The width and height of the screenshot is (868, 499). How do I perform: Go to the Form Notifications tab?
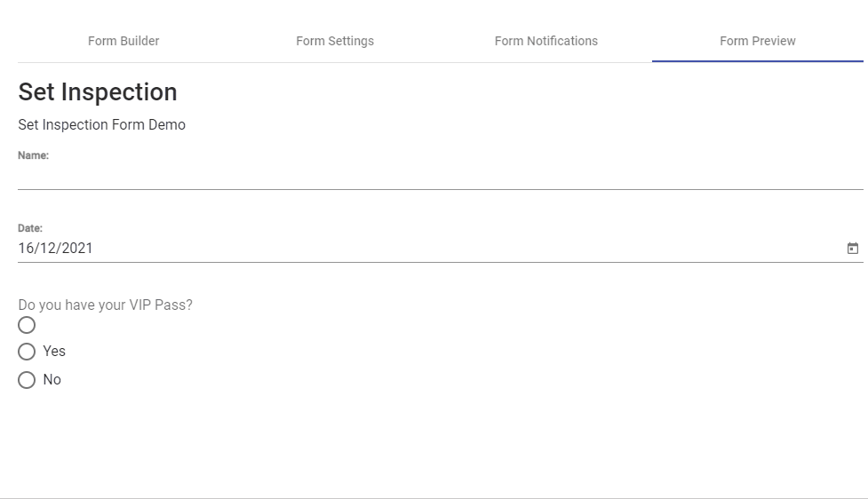(546, 41)
